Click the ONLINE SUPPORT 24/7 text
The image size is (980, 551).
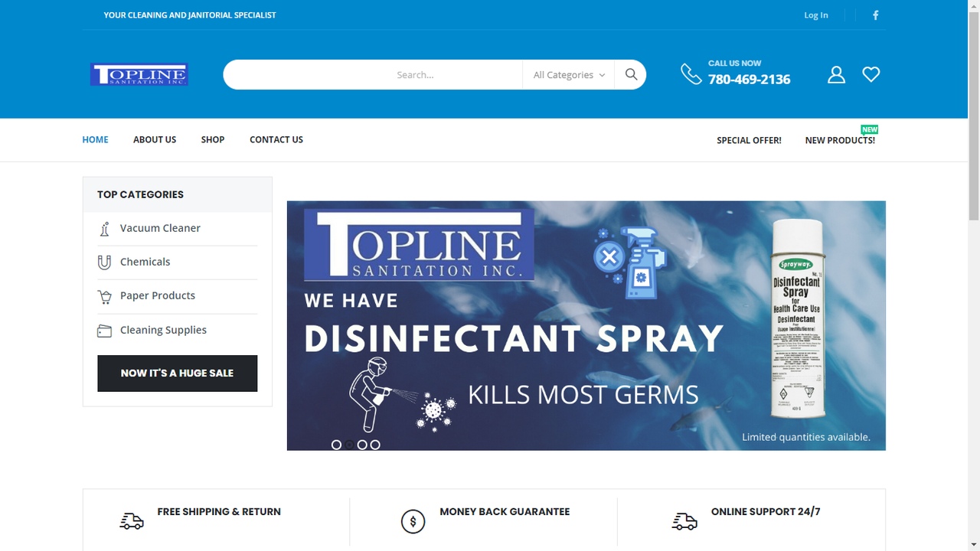point(766,512)
